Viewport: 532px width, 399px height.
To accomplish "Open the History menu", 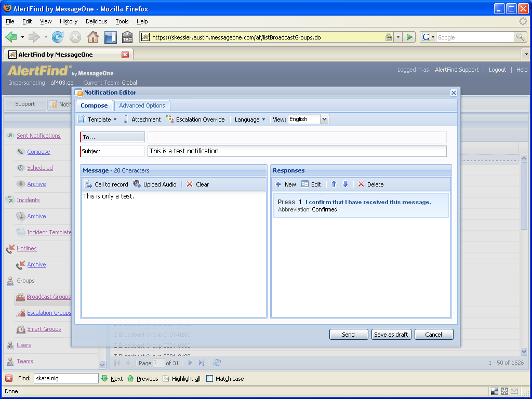I will [x=69, y=21].
